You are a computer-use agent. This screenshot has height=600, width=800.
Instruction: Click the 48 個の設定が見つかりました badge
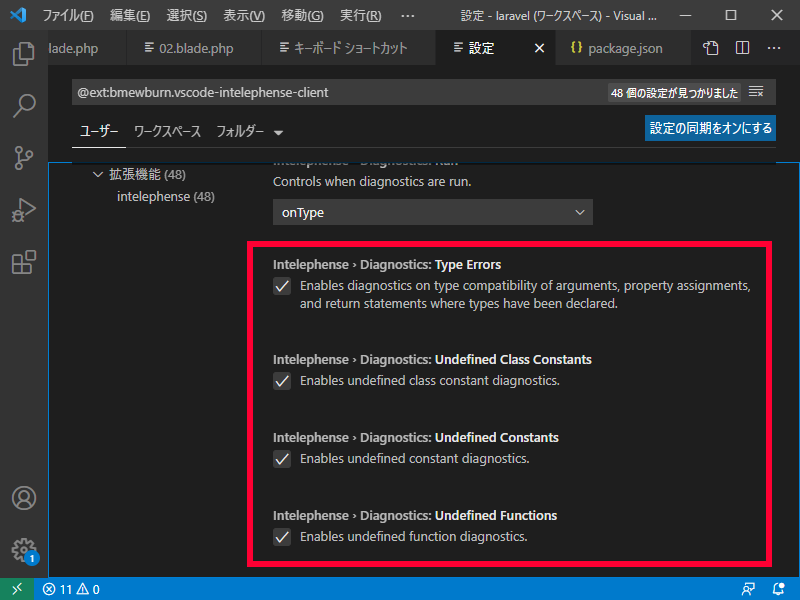674,93
